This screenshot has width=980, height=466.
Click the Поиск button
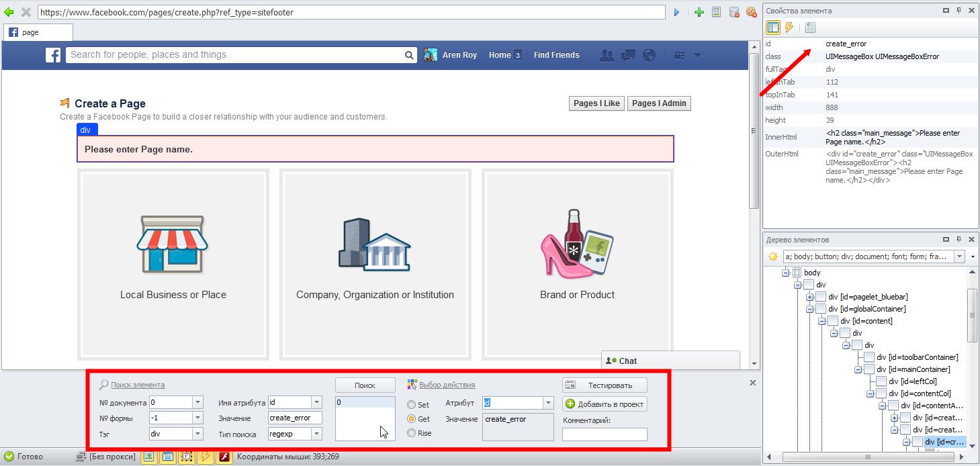tap(365, 385)
